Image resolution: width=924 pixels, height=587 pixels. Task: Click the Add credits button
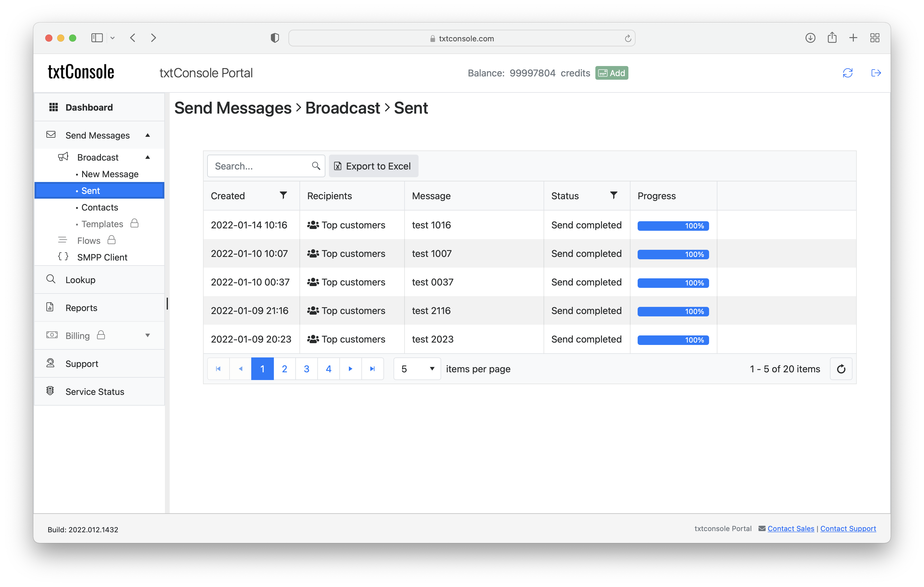click(611, 73)
